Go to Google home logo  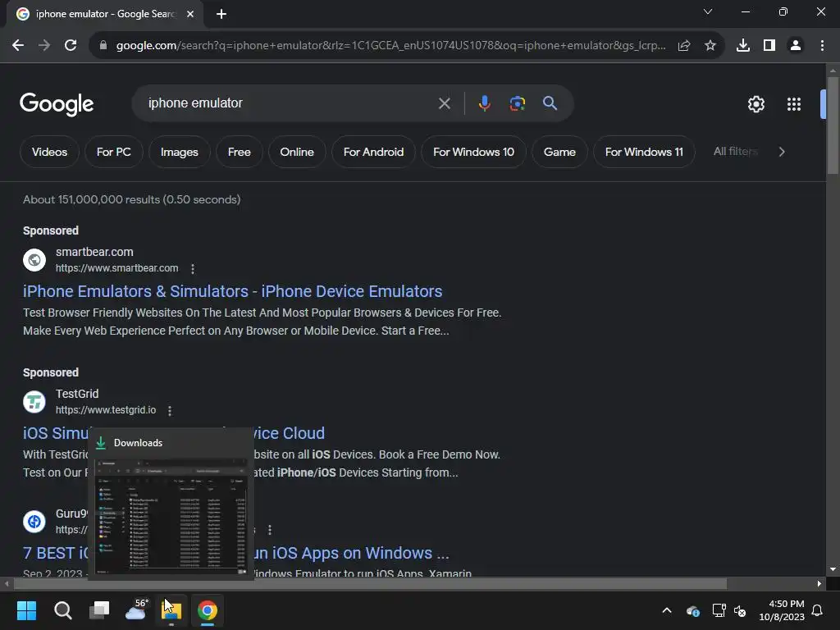57,104
